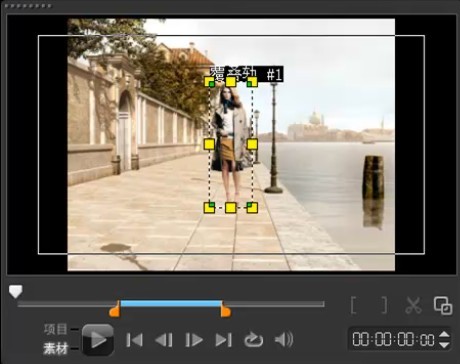Click top-center yellow resize handle

(231, 82)
